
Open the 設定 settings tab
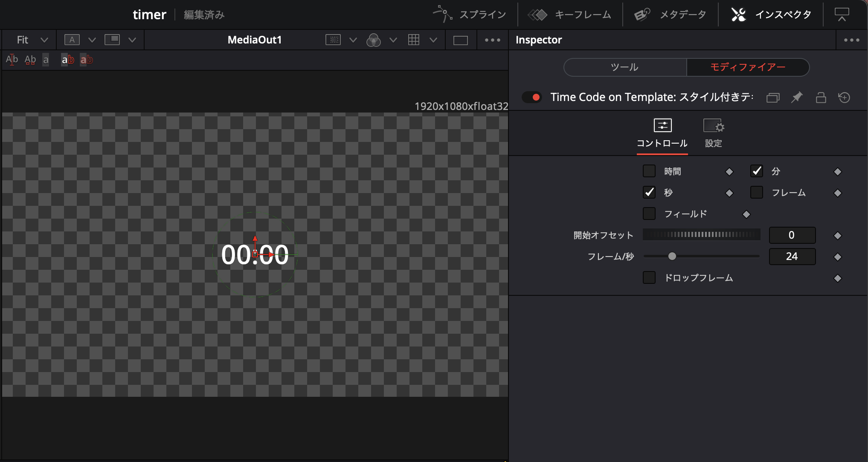click(x=713, y=133)
